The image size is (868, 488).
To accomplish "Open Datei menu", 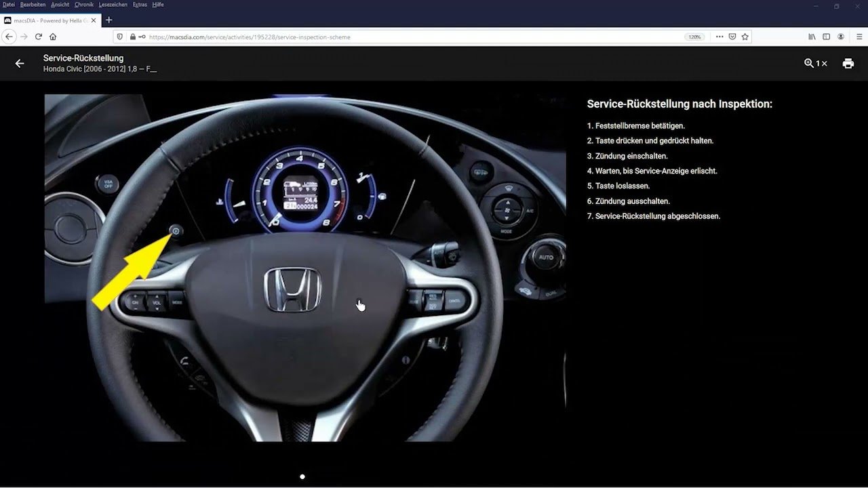I will click(9, 5).
